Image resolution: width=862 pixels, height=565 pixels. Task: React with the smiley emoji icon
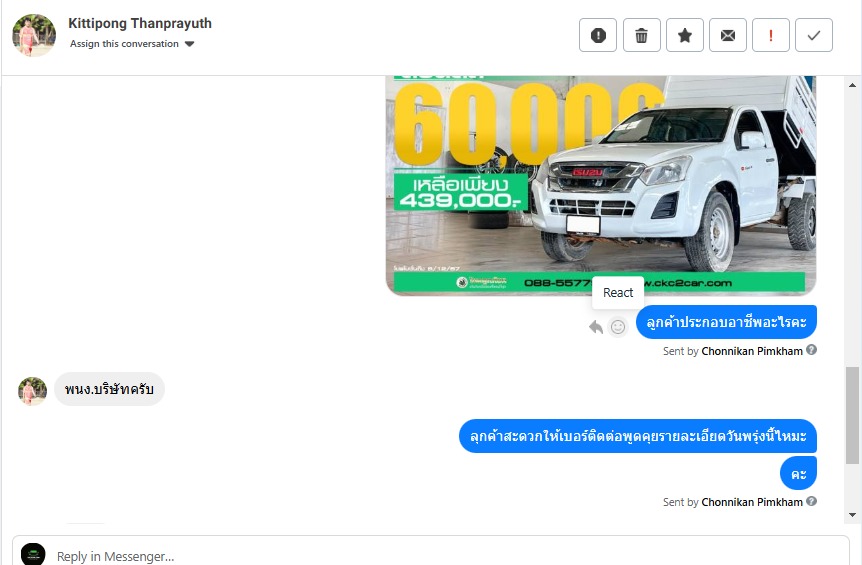[x=618, y=327]
